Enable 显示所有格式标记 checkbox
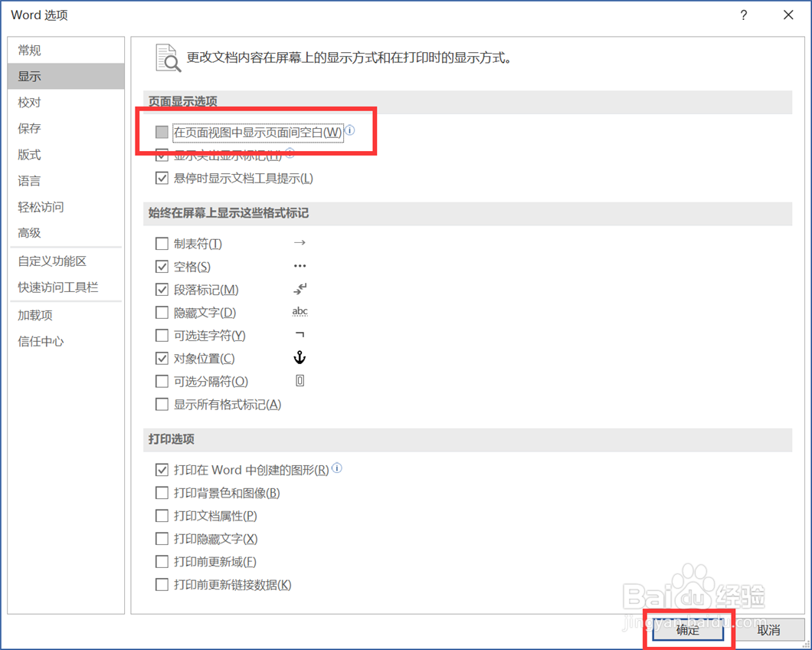812x650 pixels. pos(162,404)
